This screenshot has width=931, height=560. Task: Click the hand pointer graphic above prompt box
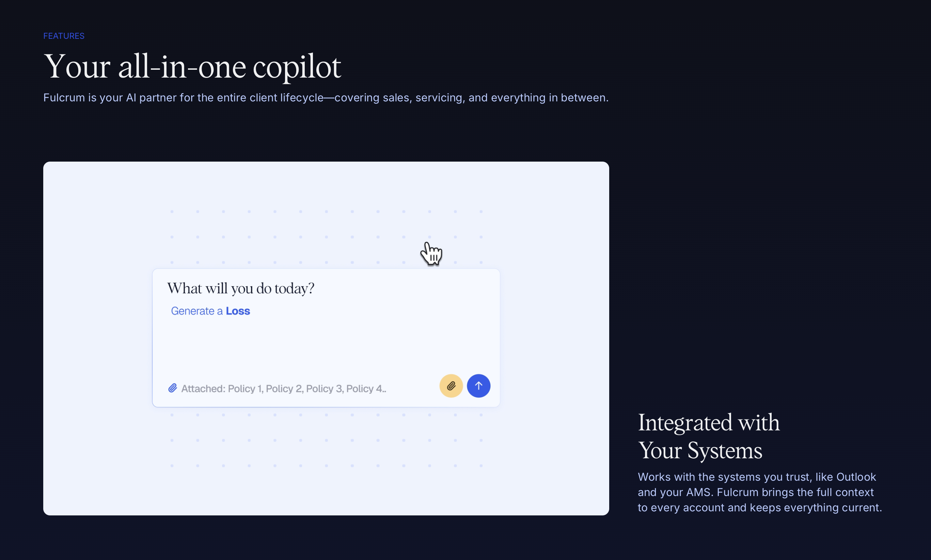[x=431, y=253]
